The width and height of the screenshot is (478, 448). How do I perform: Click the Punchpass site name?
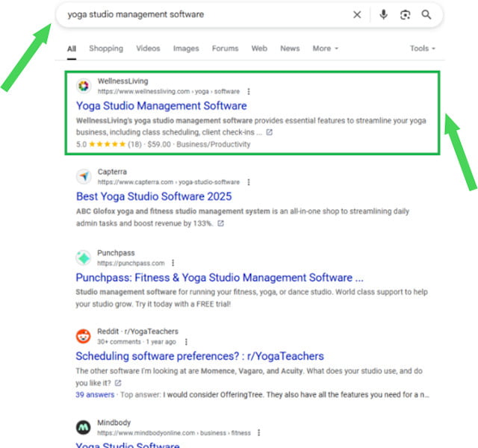116,252
